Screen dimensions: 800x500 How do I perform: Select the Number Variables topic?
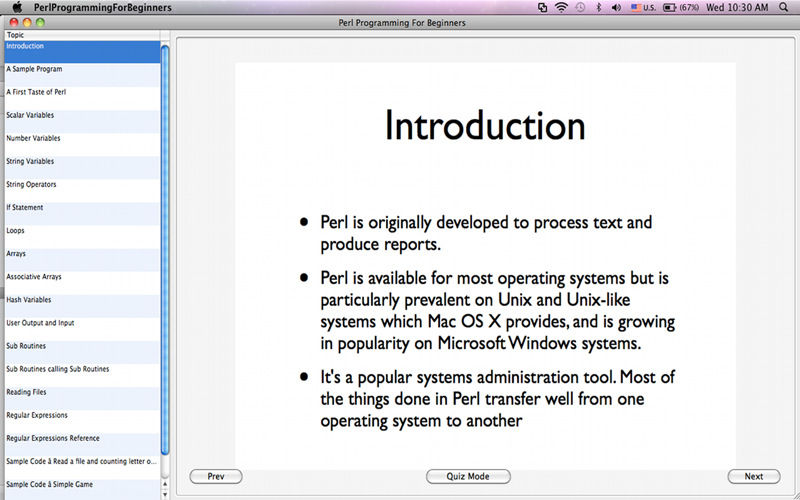pos(82,144)
